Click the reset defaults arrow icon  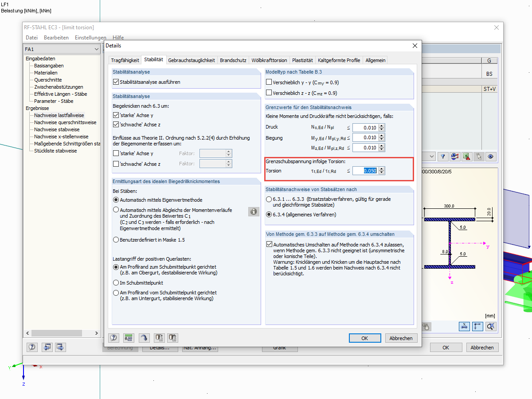click(144, 338)
